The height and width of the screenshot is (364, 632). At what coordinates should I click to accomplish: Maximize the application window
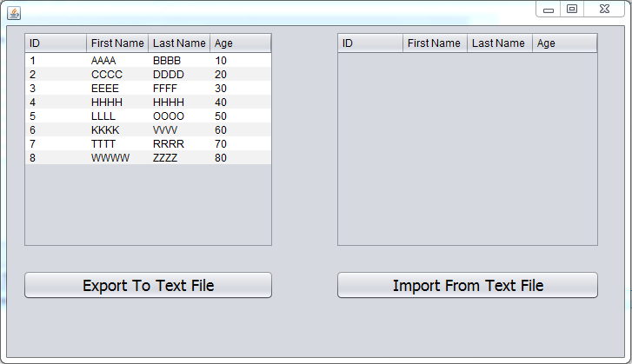[x=572, y=9]
